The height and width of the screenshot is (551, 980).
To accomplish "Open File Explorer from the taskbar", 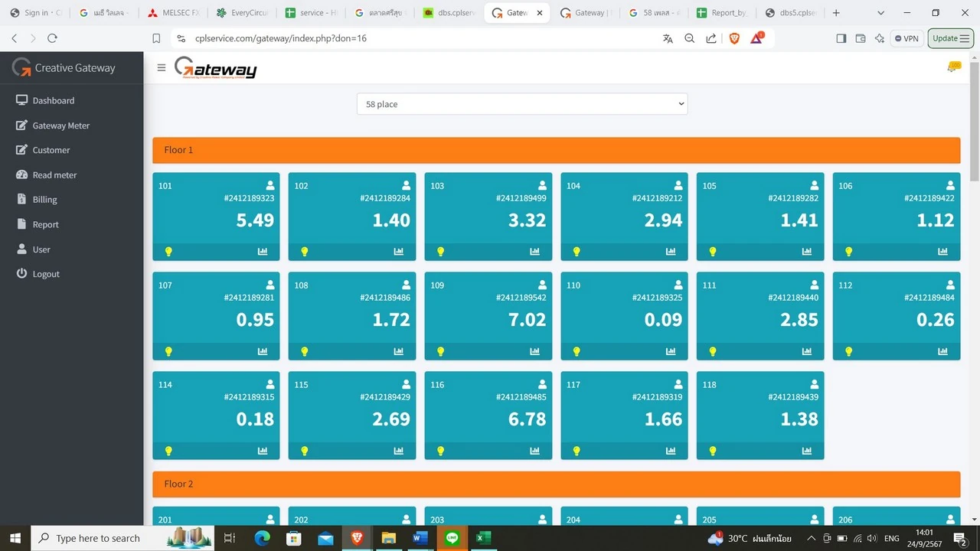I will point(388,539).
